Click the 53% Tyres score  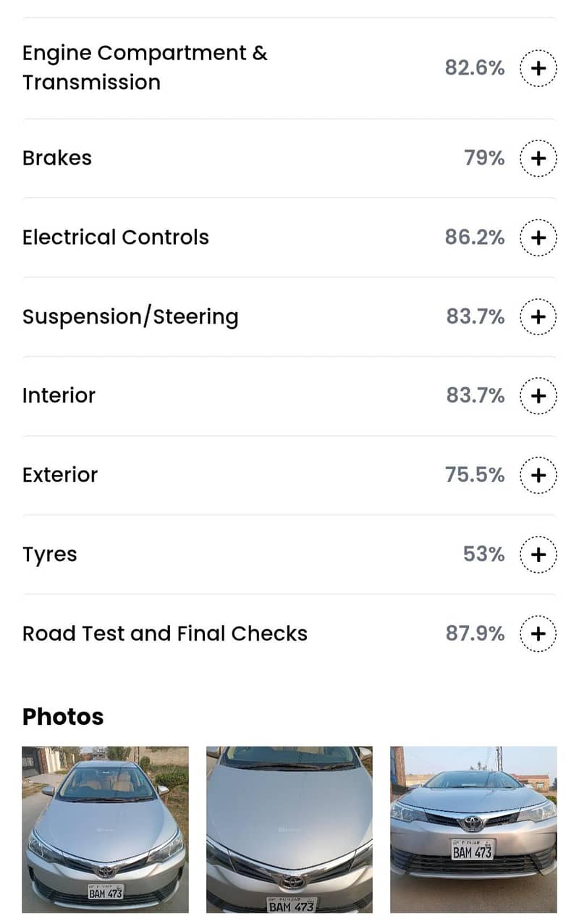click(483, 555)
